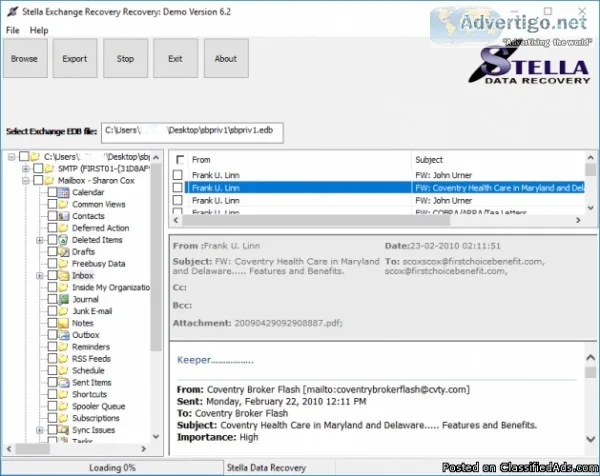This screenshot has width=600, height=476.
Task: Select the Inside My Organization folder
Action: coord(111,287)
